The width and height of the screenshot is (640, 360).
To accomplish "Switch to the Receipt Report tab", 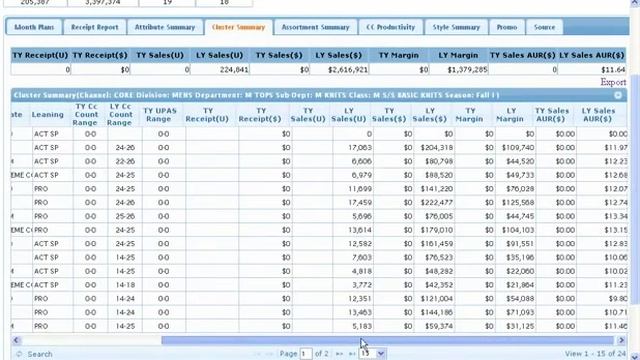I will (95, 27).
